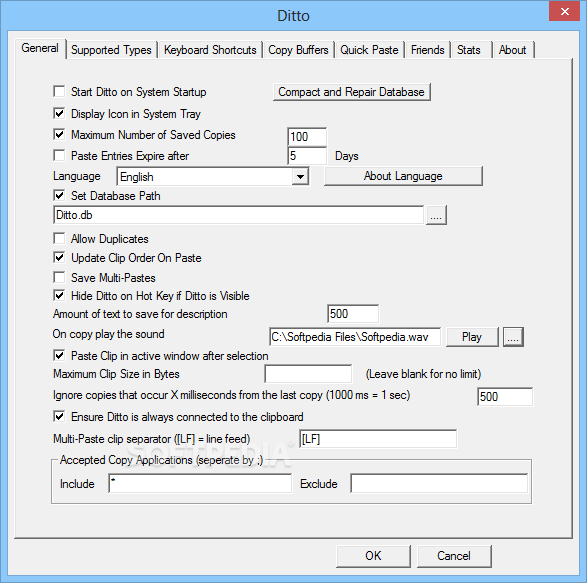Toggle Maximum Number of Saved Copies checkbox
This screenshot has width=587, height=583.
59,134
